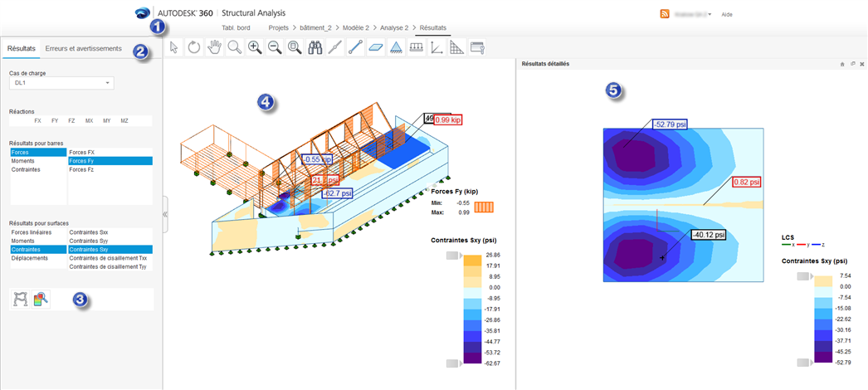Image resolution: width=868 pixels, height=390 pixels.
Task: Switch to the Résultats tab
Action: [x=22, y=48]
